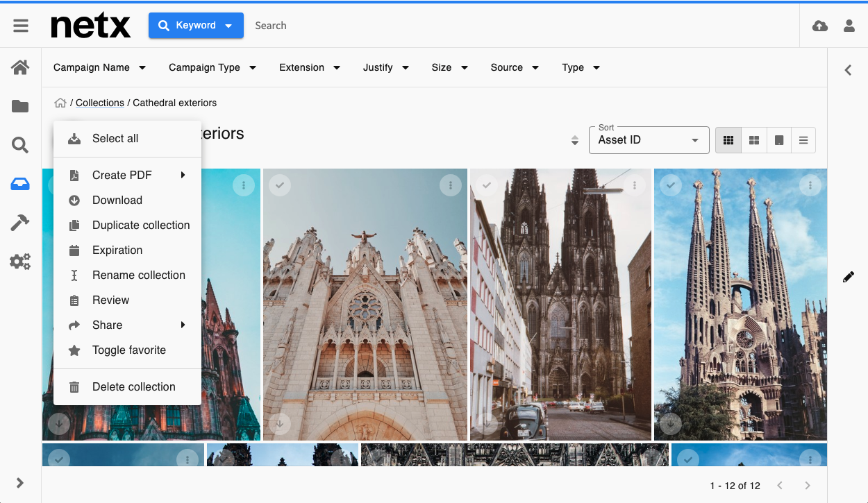Expand the left sidebar chevron

(x=20, y=483)
